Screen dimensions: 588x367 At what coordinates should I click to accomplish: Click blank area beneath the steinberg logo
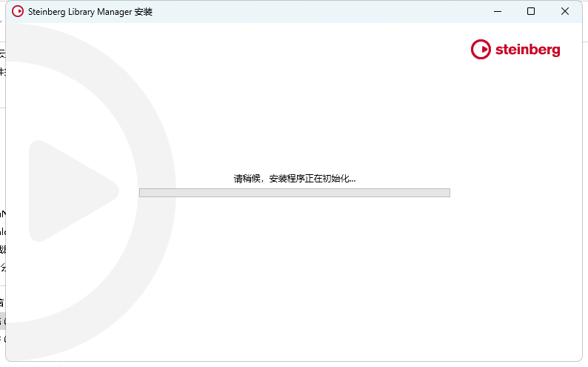click(515, 96)
